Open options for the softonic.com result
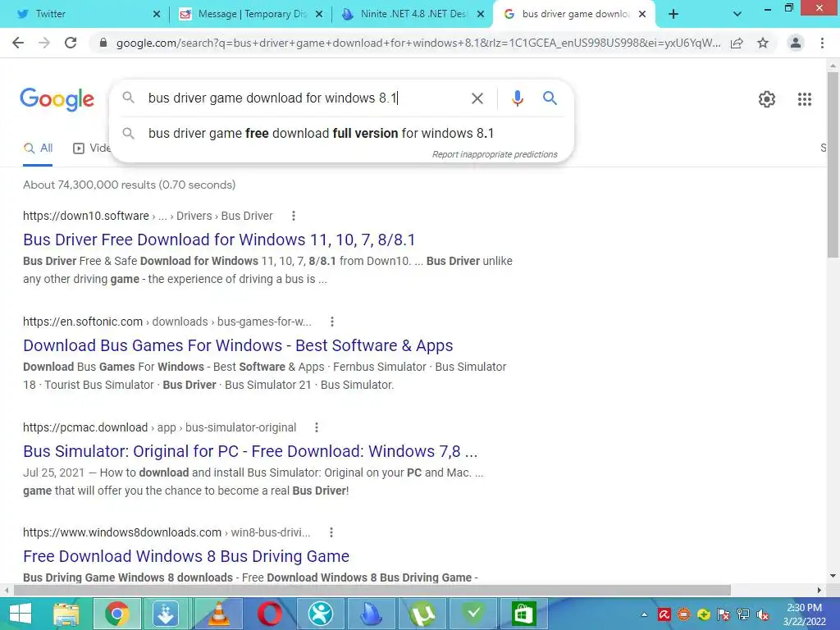Viewport: 840px width, 630px height. coord(332,322)
